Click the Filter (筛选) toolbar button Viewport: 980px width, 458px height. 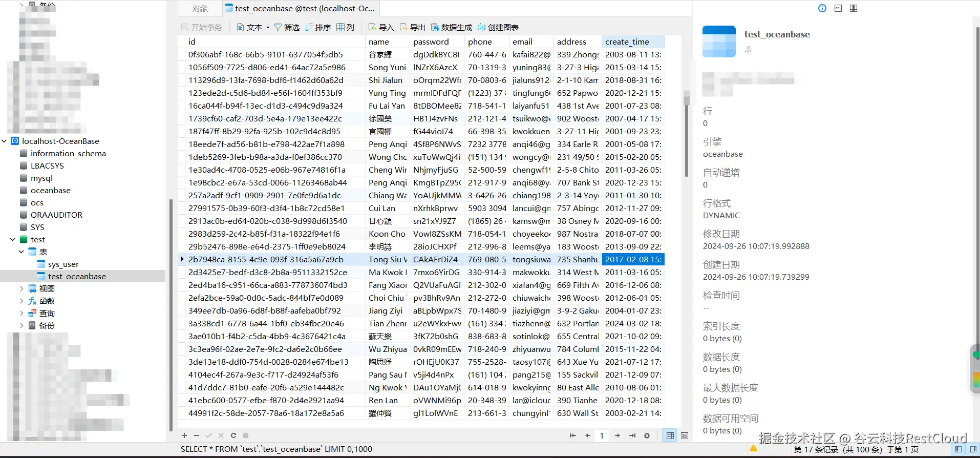point(287,27)
